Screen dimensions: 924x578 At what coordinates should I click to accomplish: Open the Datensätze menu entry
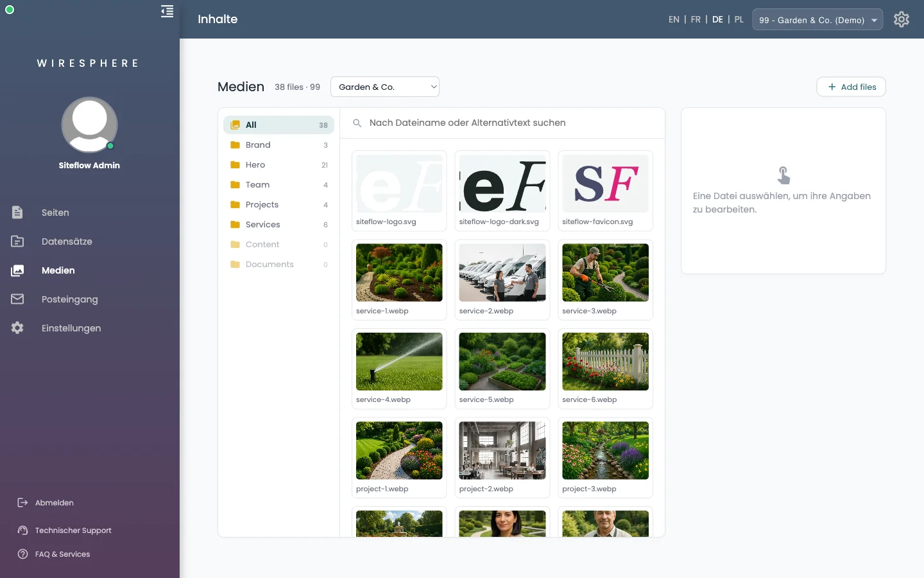click(x=67, y=241)
